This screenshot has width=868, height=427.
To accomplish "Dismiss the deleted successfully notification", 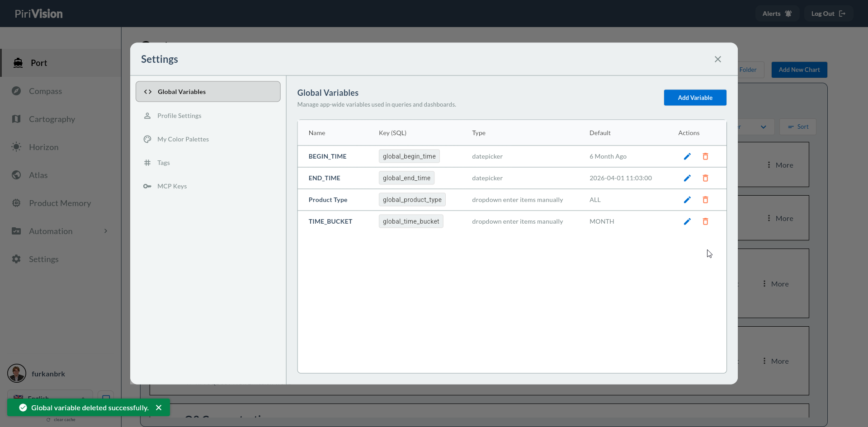I will pos(159,408).
